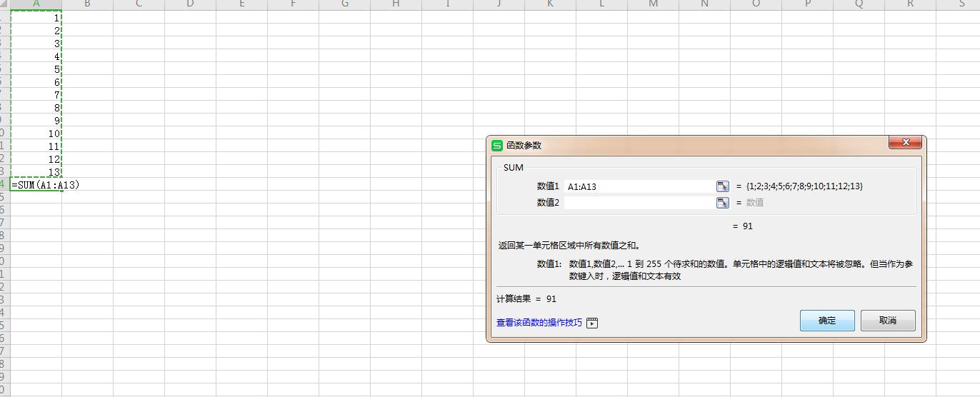Select the cell with value 8
This screenshot has height=397, width=980.
coord(36,108)
